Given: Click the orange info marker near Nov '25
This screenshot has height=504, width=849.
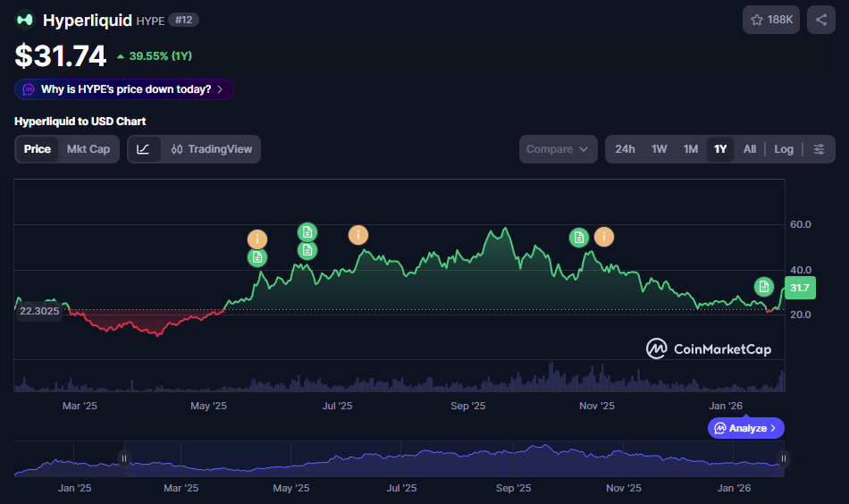Looking at the screenshot, I should coord(604,237).
